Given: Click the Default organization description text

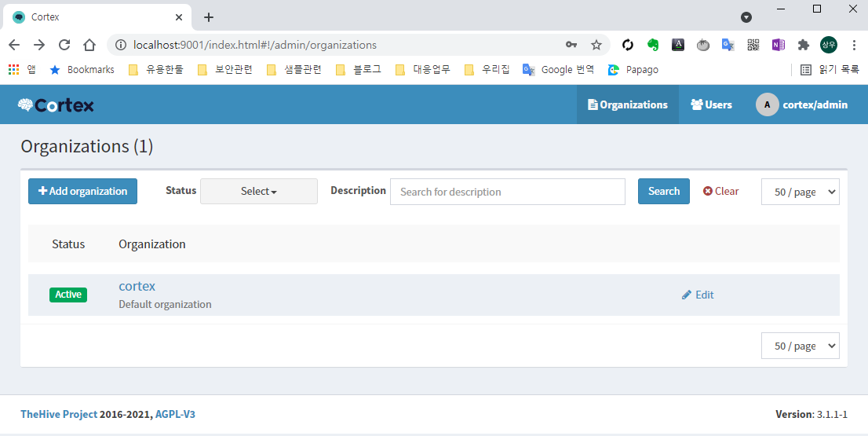Looking at the screenshot, I should (x=165, y=304).
